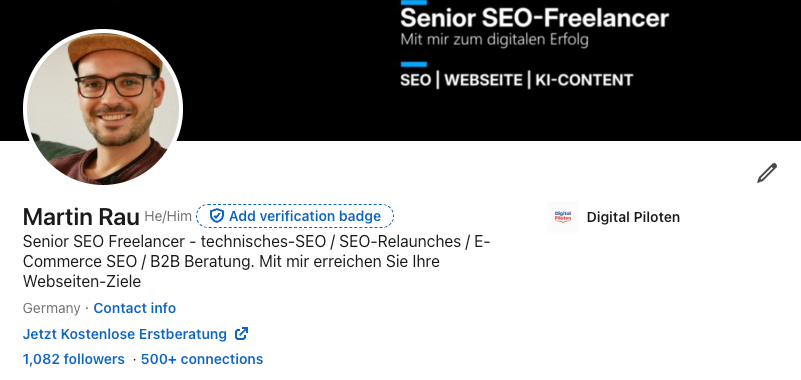Click the He/Him pronouns label
Viewport: 801px width, 380px height.
coord(168,217)
